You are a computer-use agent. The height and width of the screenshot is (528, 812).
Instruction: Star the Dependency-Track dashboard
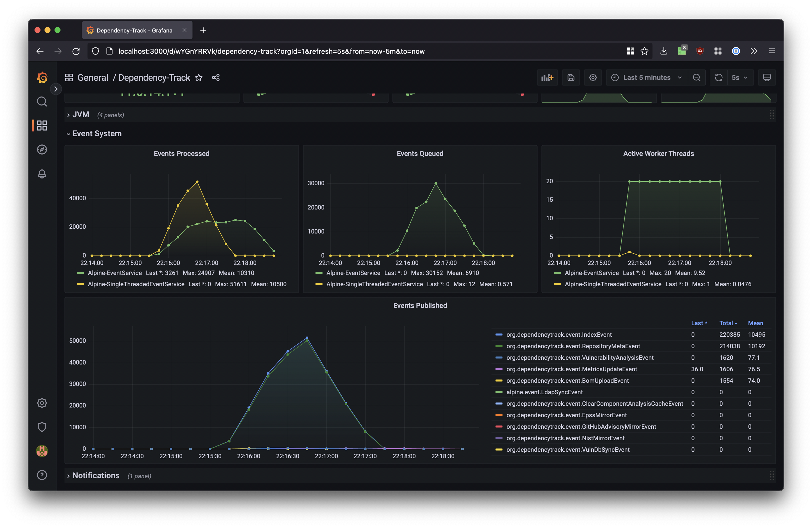[x=199, y=78]
